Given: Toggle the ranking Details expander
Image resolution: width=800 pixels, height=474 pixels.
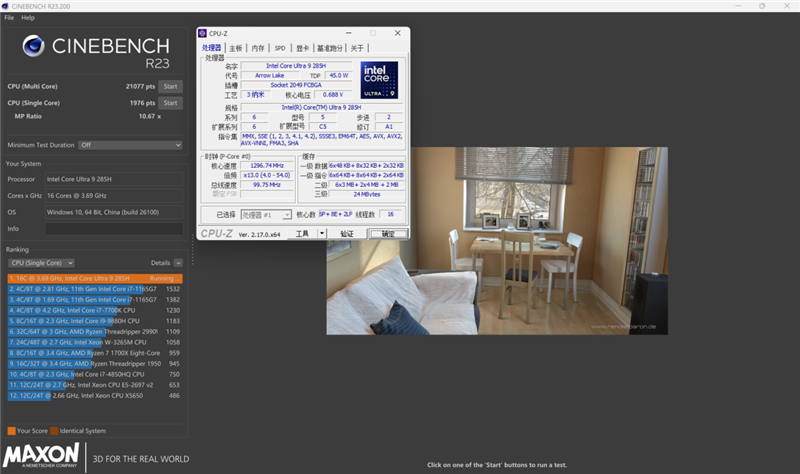Looking at the screenshot, I should 178,263.
